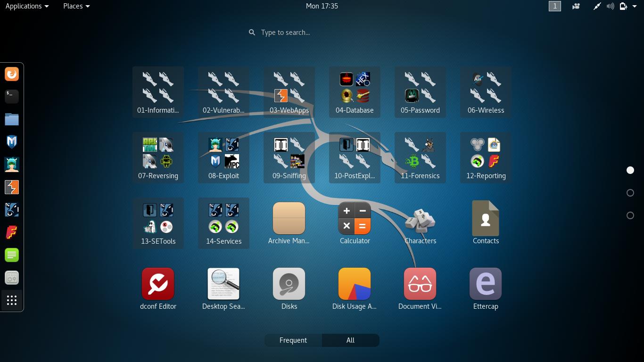Select the first app page indicator
This screenshot has height=362, width=644.
(630, 170)
